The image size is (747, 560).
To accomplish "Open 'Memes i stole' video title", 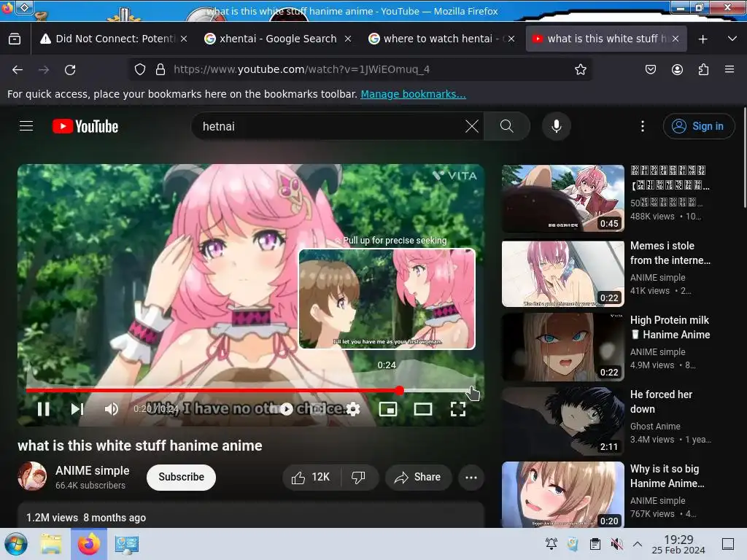I will point(670,253).
